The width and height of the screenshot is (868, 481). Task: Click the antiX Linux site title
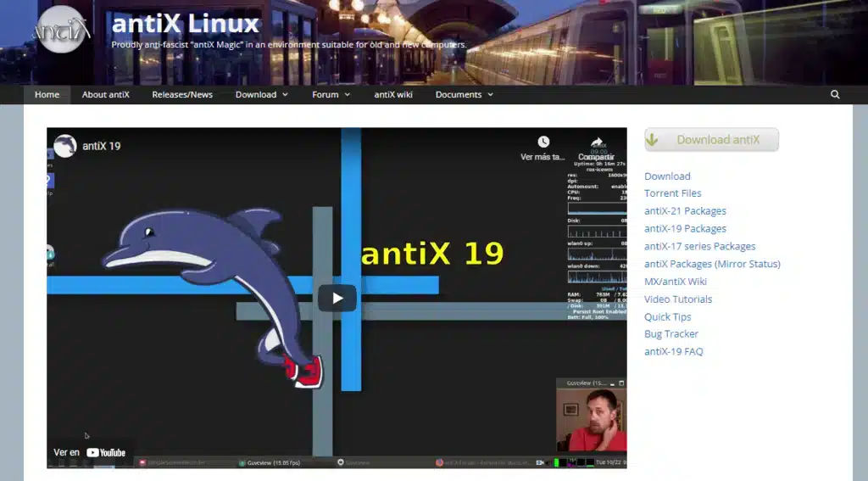tap(186, 24)
